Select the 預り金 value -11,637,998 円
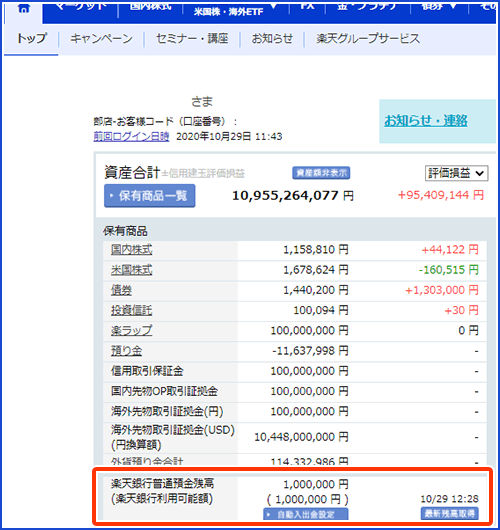The height and width of the screenshot is (530, 500). click(x=310, y=351)
